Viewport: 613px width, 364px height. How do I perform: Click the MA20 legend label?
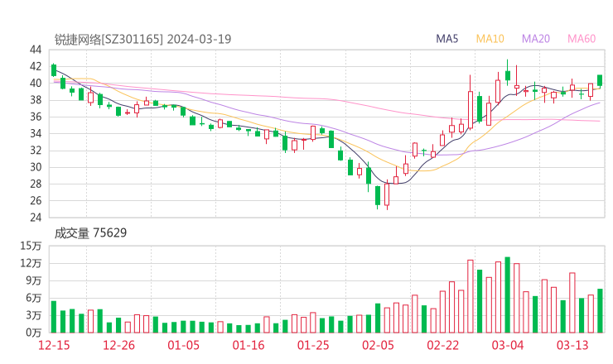click(536, 39)
